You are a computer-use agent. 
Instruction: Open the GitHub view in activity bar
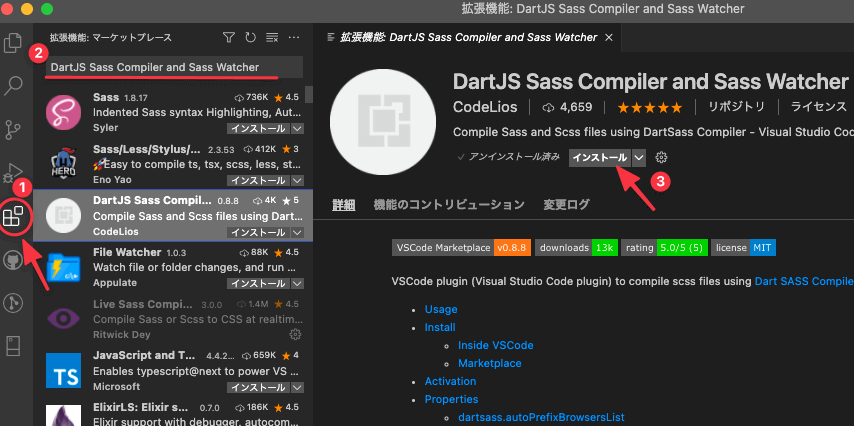13,259
